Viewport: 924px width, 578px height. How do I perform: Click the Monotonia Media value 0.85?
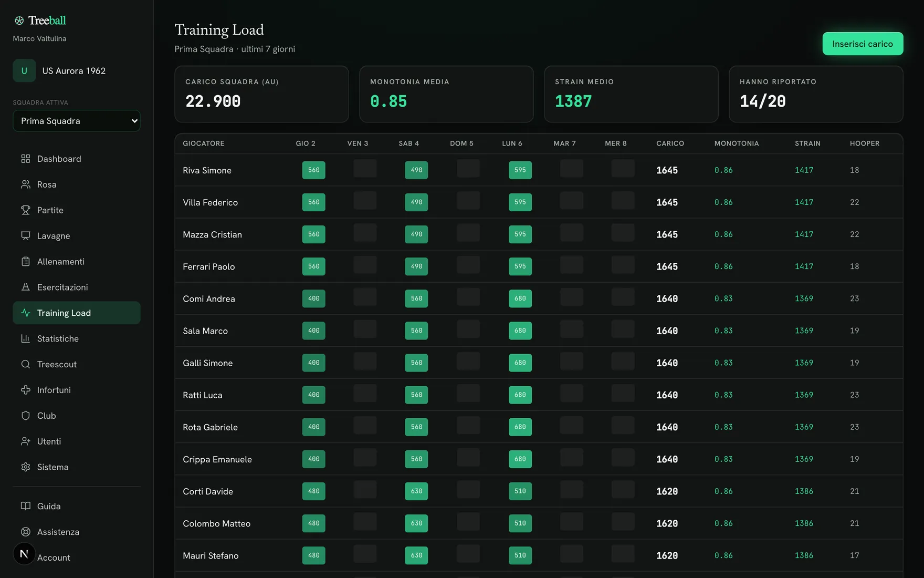pos(388,101)
